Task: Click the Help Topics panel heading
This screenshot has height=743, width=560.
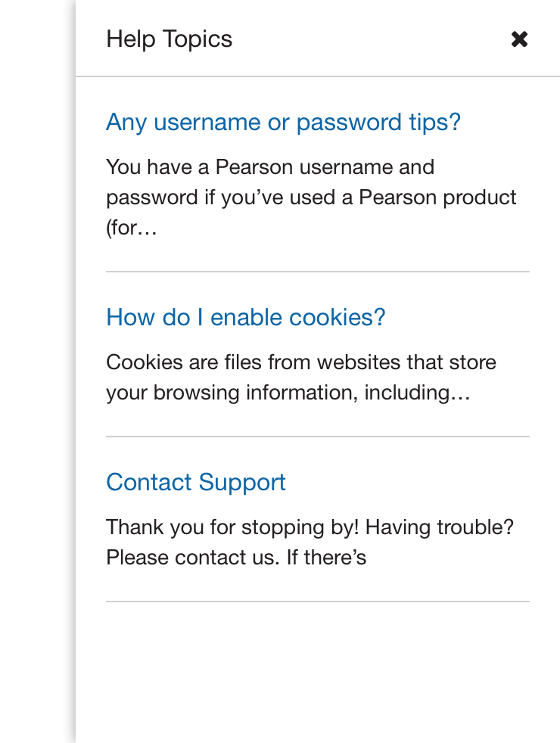Action: (x=169, y=39)
